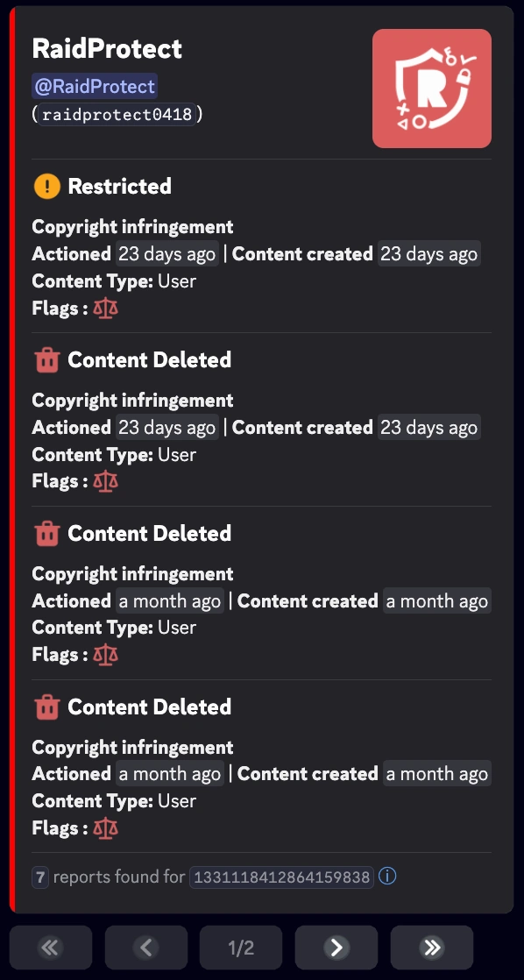Click the raidprotect0418 username code
The height and width of the screenshot is (980, 524).
coord(116,114)
